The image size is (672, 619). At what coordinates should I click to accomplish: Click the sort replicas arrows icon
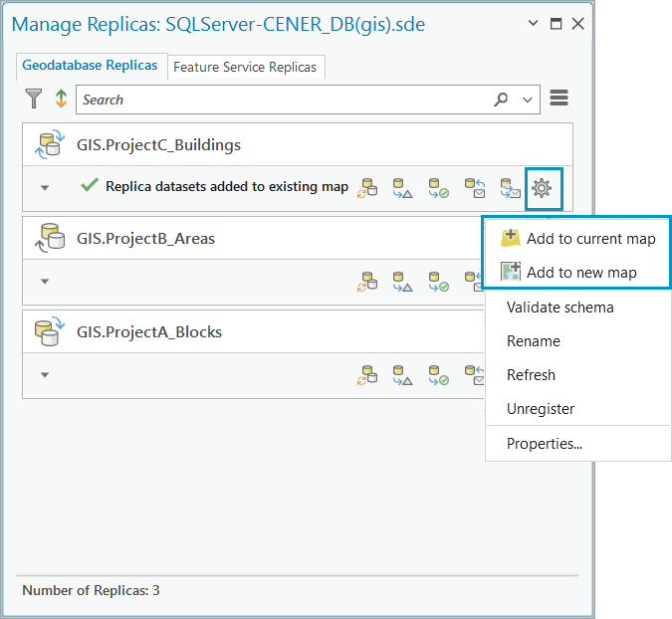[x=61, y=99]
